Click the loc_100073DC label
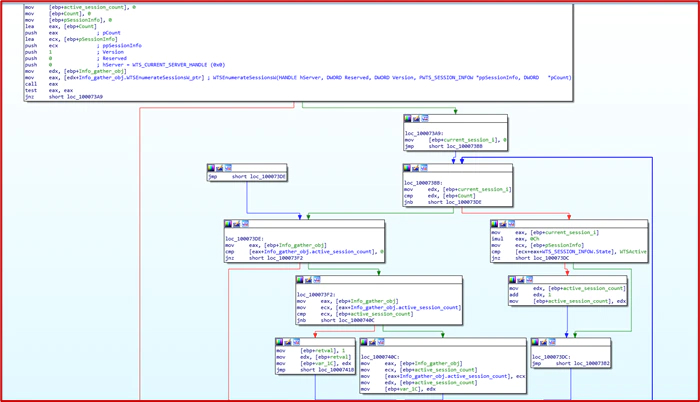Viewport: 700px width, 402px height. [551, 357]
